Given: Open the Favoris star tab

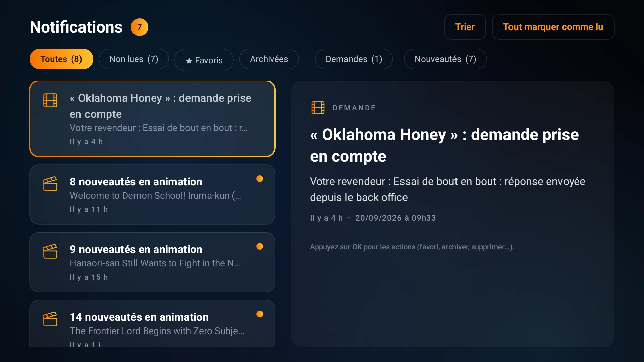Looking at the screenshot, I should point(204,60).
